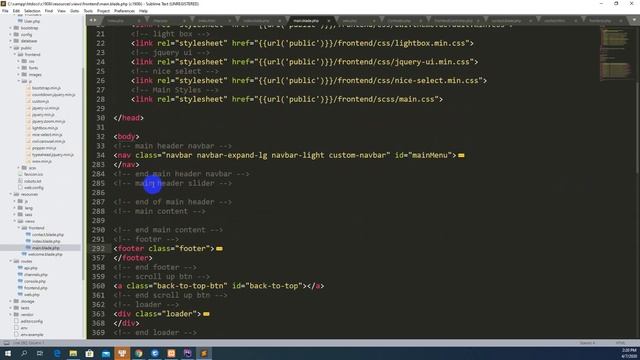Open the Selection menu
This screenshot has height=360, width=640.
(32, 11)
